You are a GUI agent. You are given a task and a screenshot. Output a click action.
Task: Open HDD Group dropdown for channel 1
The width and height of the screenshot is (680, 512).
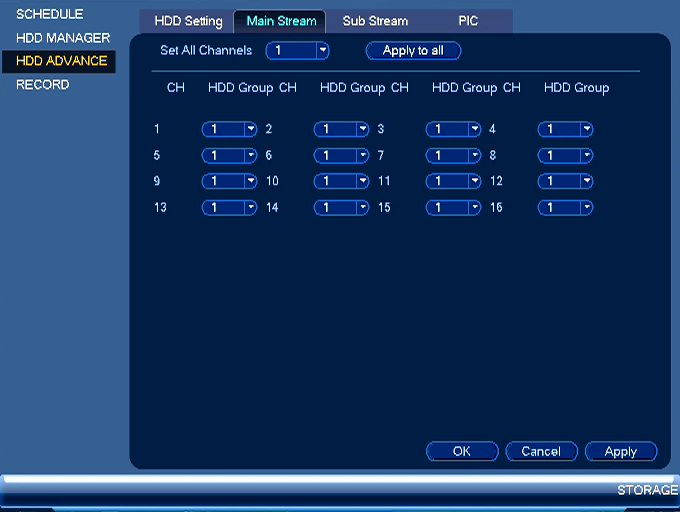click(x=229, y=129)
